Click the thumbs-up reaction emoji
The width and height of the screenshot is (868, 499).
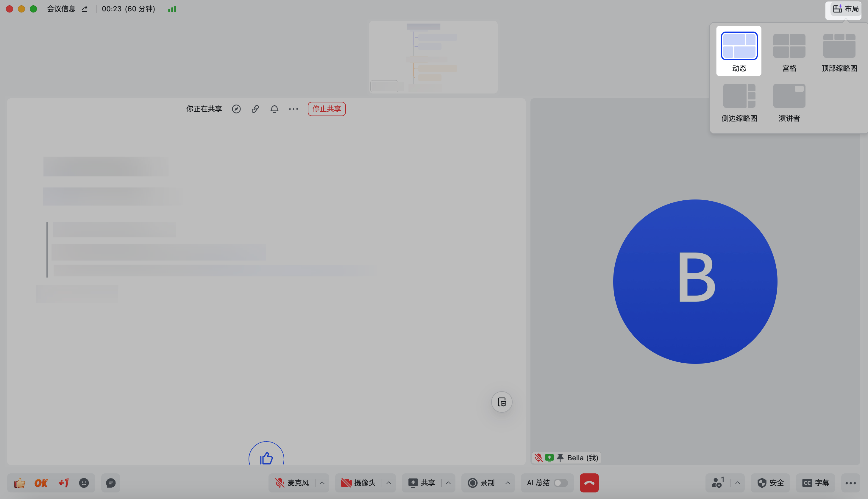[x=20, y=483]
